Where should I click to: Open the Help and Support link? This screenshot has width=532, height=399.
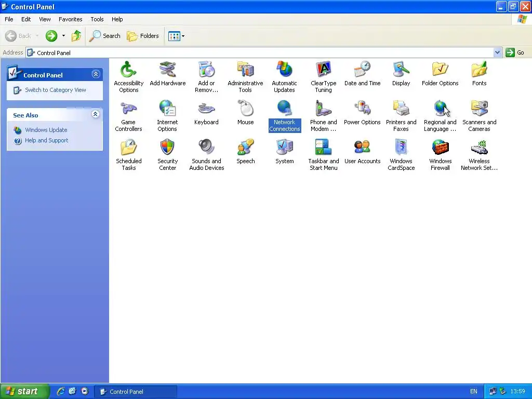click(x=46, y=140)
